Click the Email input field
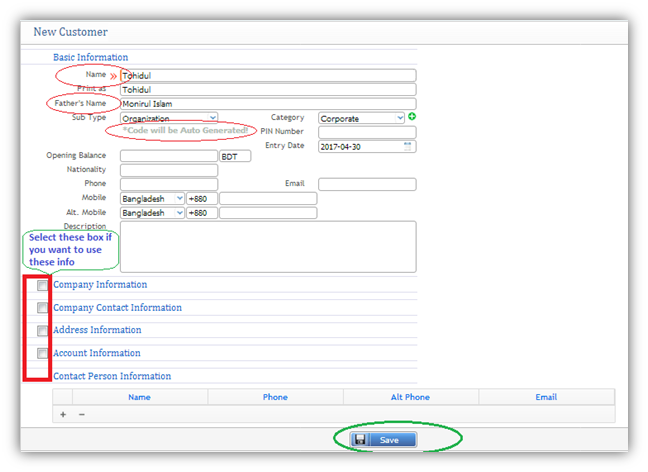This screenshot has width=648, height=472. [366, 184]
